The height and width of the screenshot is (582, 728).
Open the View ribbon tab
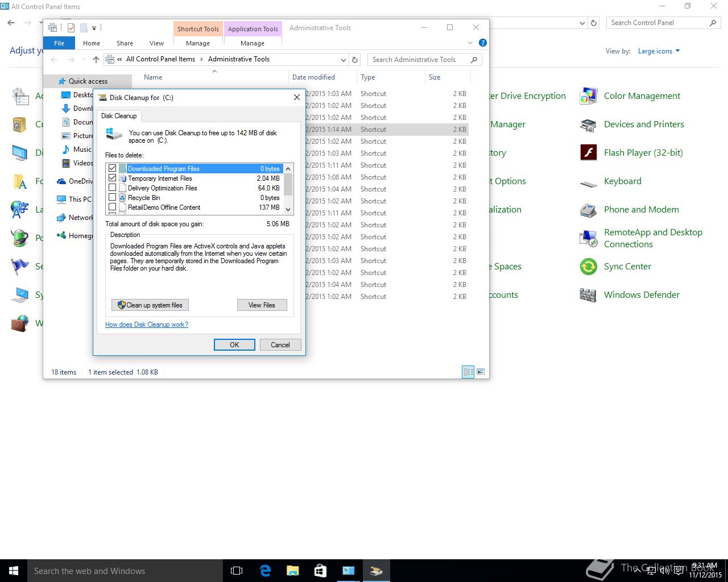click(x=156, y=43)
